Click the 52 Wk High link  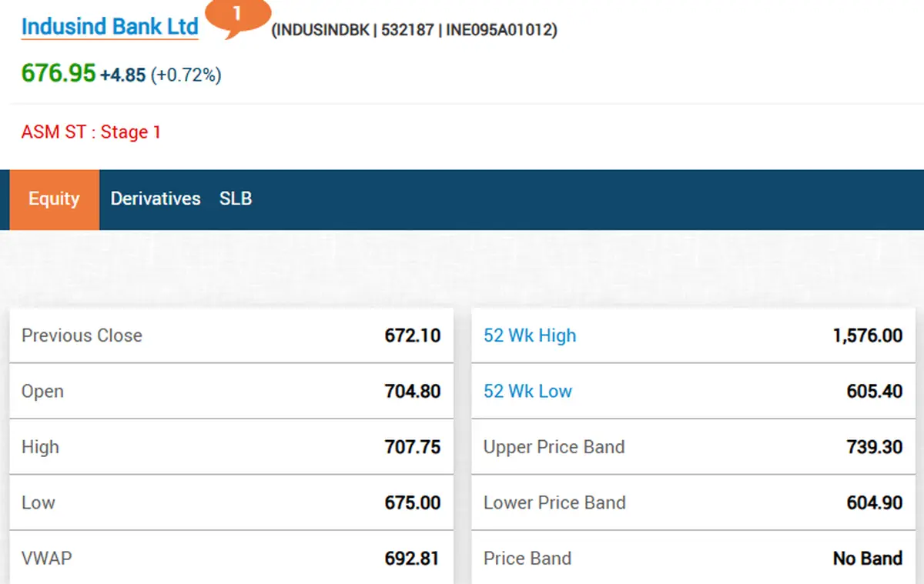click(x=530, y=335)
